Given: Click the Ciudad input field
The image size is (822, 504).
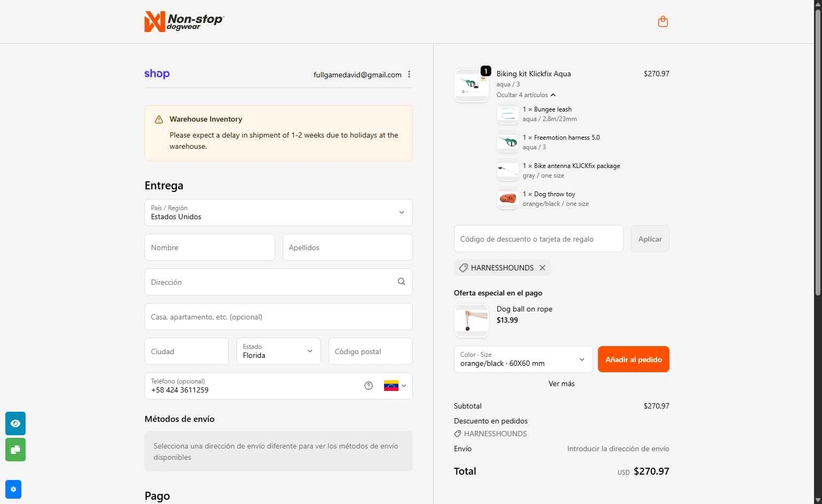Looking at the screenshot, I should (x=187, y=351).
